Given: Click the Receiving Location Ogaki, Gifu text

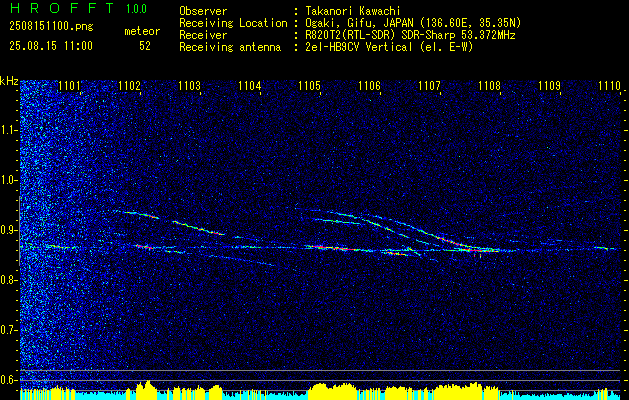Looking at the screenshot, I should coord(413,23).
